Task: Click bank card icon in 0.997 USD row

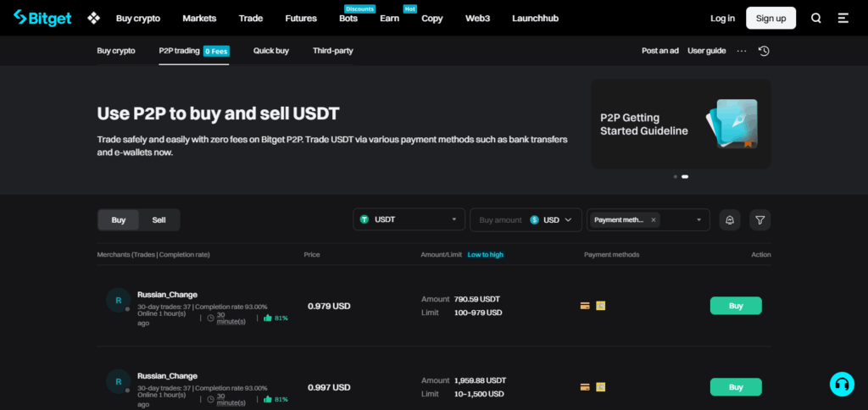Action: [585, 387]
